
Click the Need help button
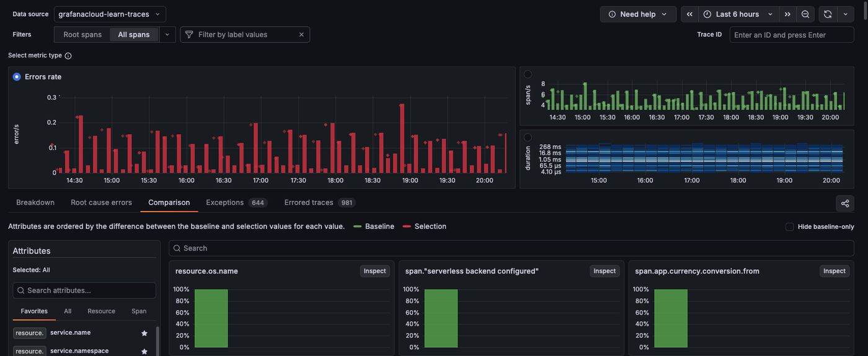point(638,14)
